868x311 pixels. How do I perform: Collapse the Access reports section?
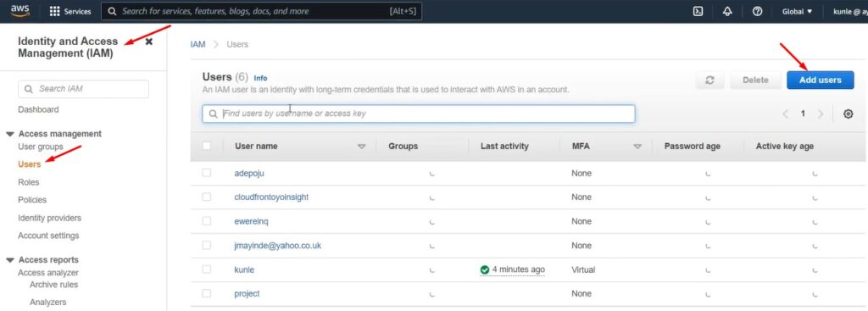(x=10, y=260)
